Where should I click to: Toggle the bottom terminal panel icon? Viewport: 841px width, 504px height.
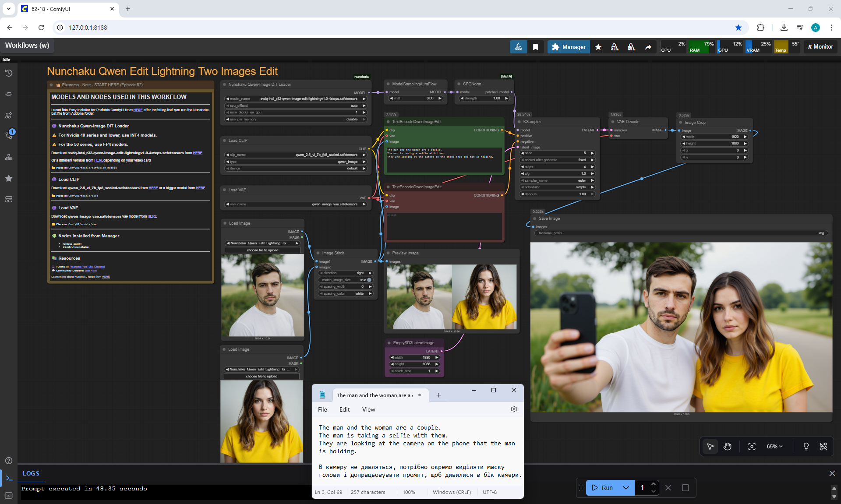pos(9,478)
